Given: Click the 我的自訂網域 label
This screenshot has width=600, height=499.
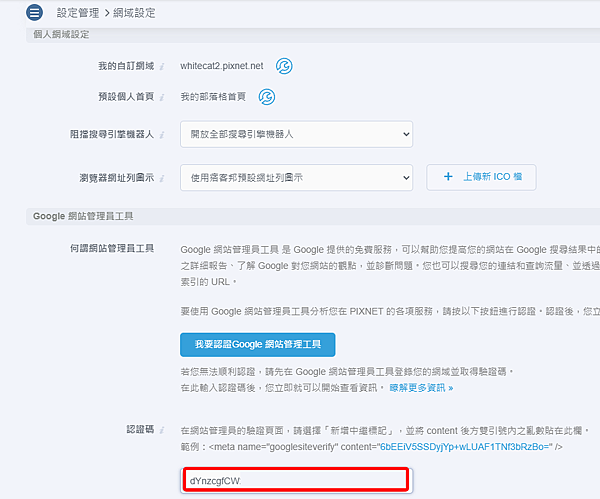Looking at the screenshot, I should pyautogui.click(x=126, y=66).
